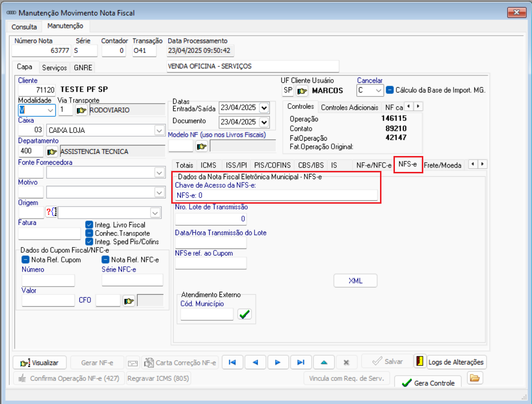The height and width of the screenshot is (404, 532).
Task: Click the Origem question mark icon
Action: pos(51,212)
